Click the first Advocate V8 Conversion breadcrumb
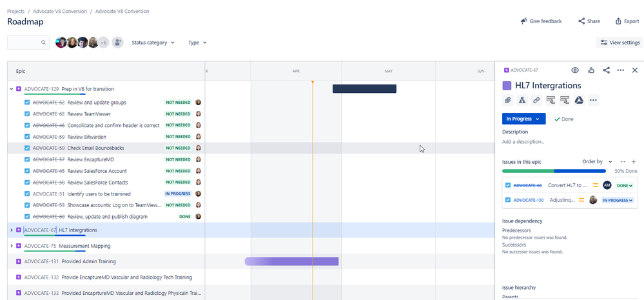This screenshot has height=300, width=644. tap(60, 12)
